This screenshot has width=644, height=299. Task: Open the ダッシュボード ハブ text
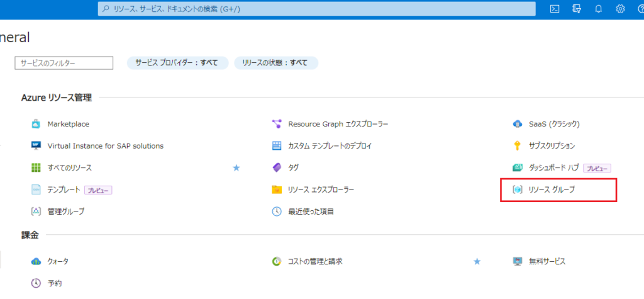click(553, 168)
